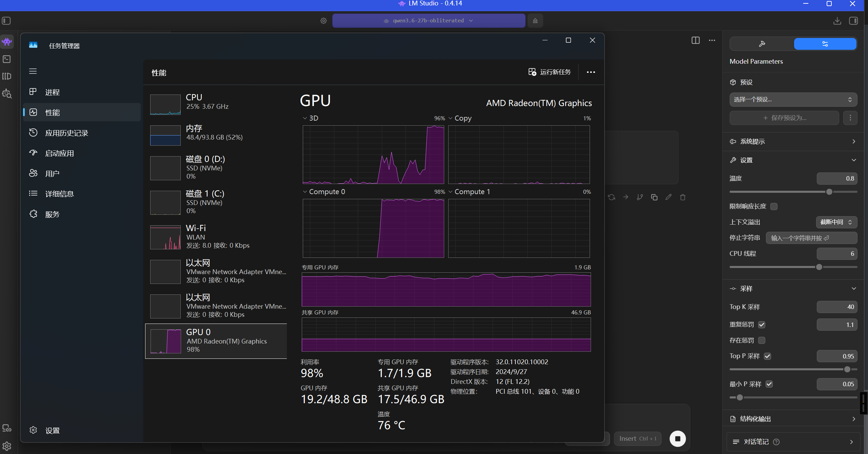Collapse the sampling section
The width and height of the screenshot is (868, 454).
[x=793, y=289]
